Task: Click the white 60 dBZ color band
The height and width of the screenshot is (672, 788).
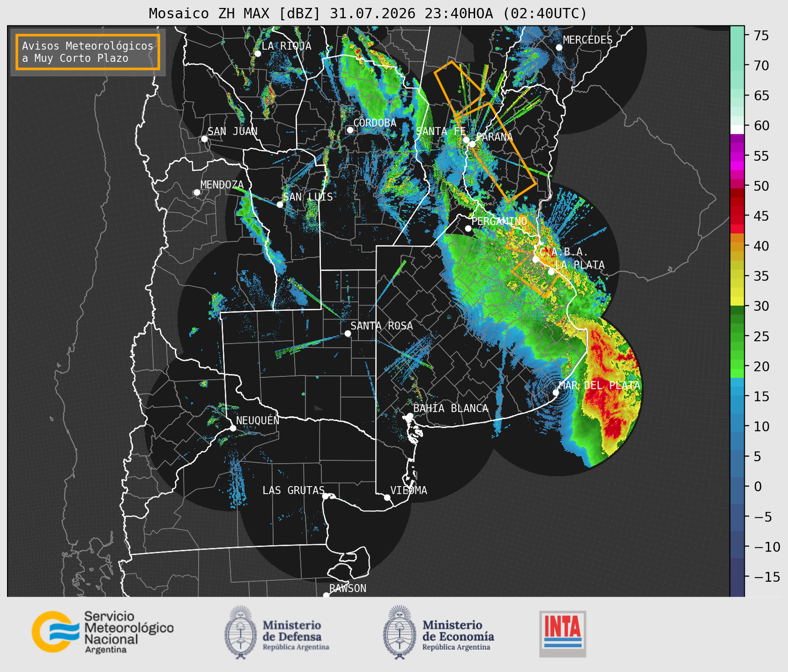Action: tap(737, 129)
